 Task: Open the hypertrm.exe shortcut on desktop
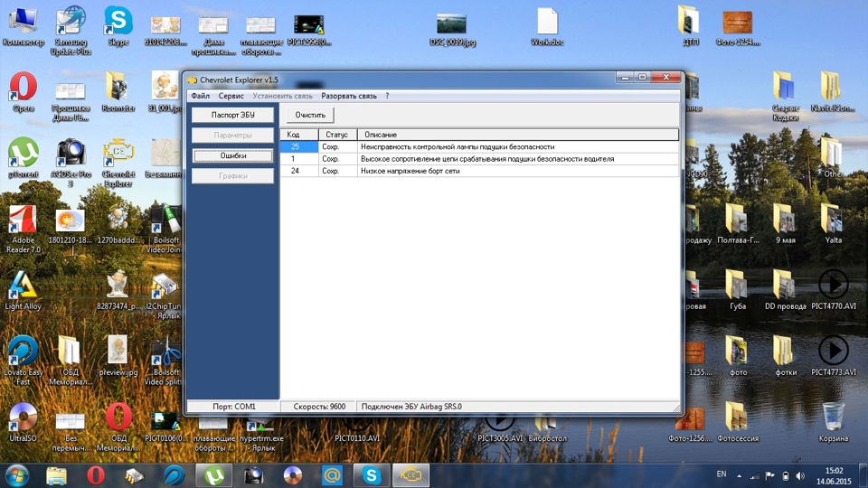261,435
